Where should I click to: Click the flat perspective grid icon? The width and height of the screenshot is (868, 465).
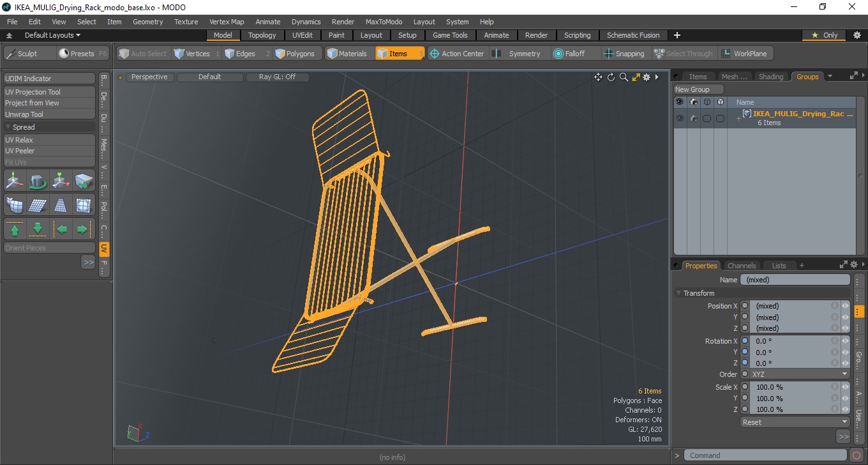pos(38,205)
